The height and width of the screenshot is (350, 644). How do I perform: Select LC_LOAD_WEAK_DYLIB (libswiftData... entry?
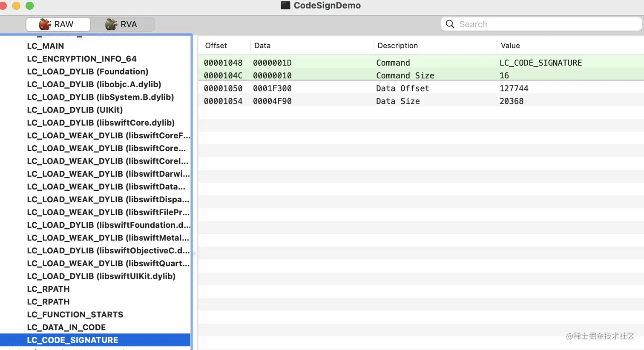[106, 186]
